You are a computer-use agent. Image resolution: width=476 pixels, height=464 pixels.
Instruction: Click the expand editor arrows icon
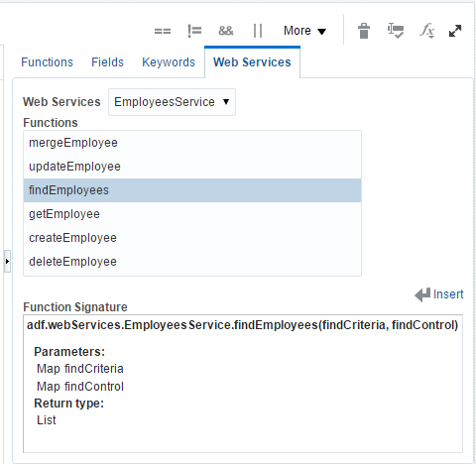coord(455,31)
